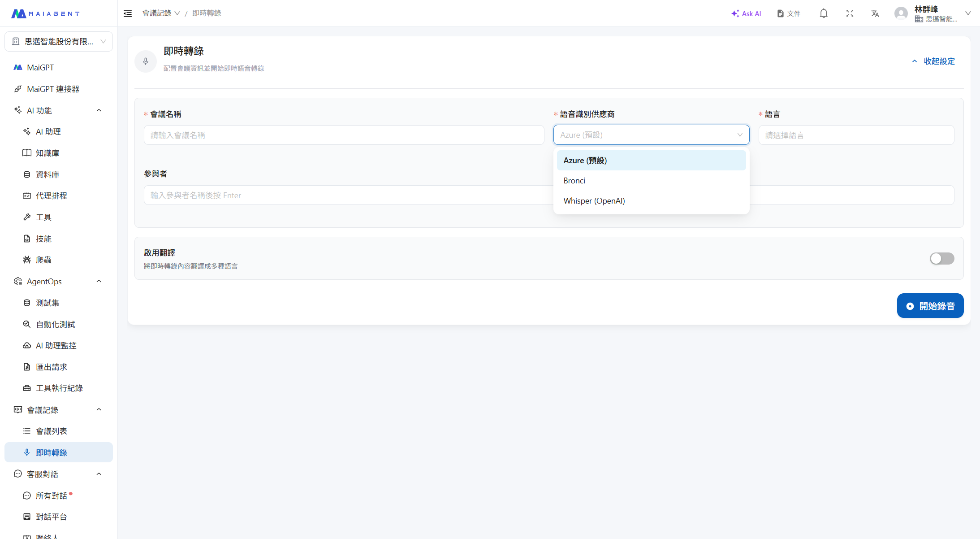This screenshot has height=539, width=980.
Task: Collapse the AgentOps sidebar group
Action: coord(99,281)
